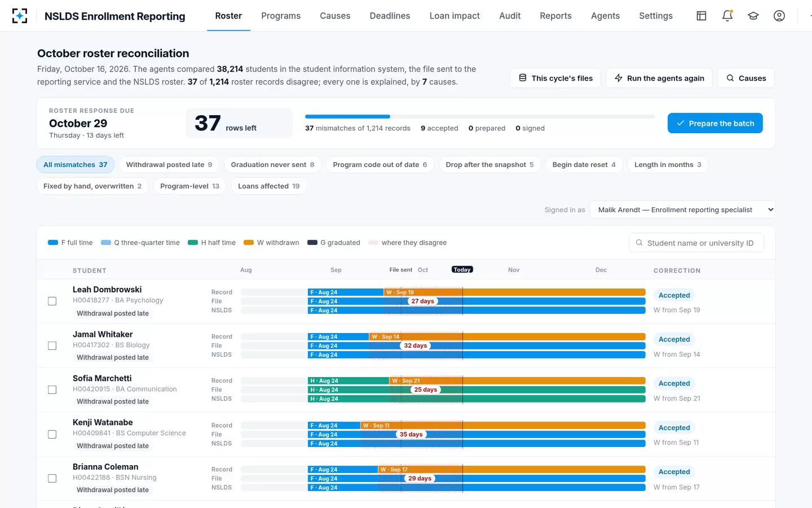Select the All mismatches filter chip

(x=75, y=165)
